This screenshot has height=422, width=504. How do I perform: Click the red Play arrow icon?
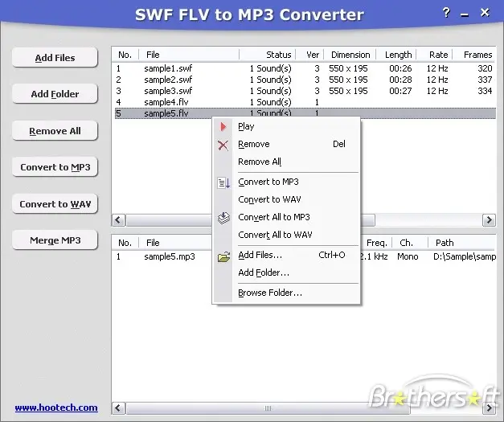click(x=223, y=127)
